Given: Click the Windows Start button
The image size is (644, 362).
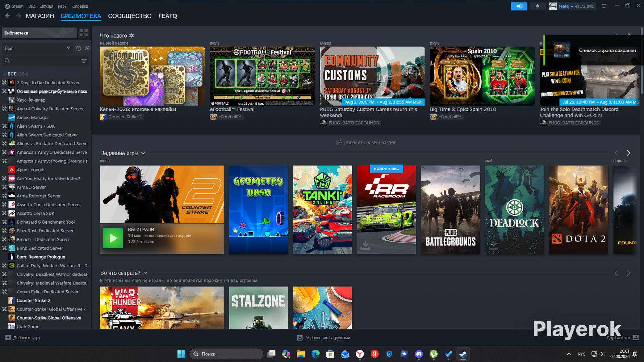Looking at the screenshot, I should click(181, 354).
